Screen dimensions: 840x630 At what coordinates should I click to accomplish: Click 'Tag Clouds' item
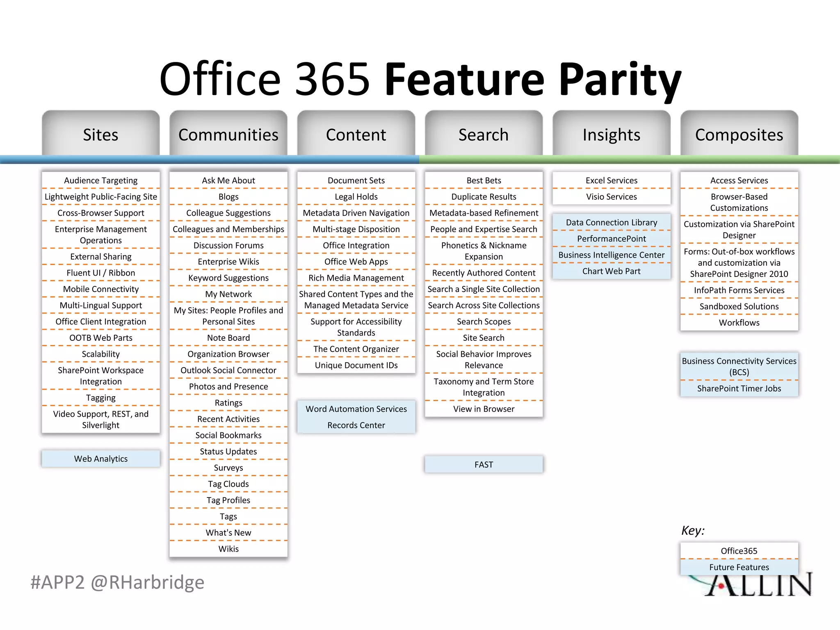(x=228, y=484)
